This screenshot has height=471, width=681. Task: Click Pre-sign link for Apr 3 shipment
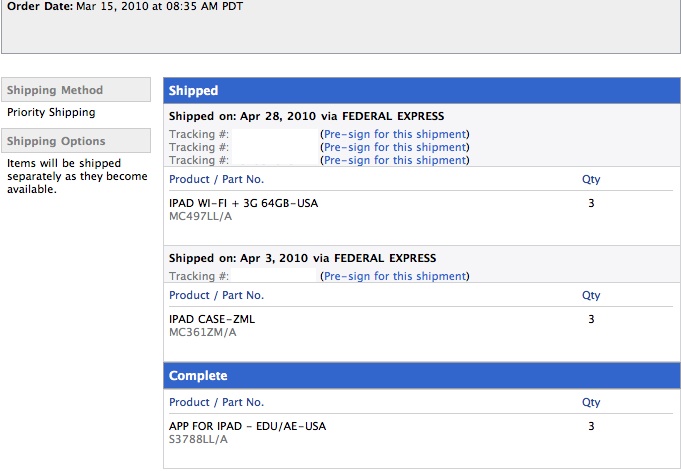(x=395, y=276)
